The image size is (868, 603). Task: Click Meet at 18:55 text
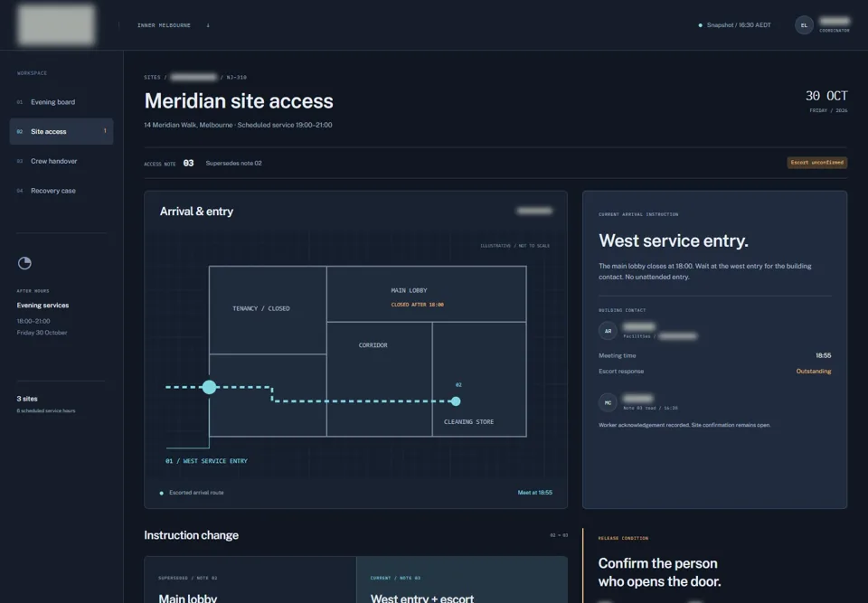coord(534,493)
